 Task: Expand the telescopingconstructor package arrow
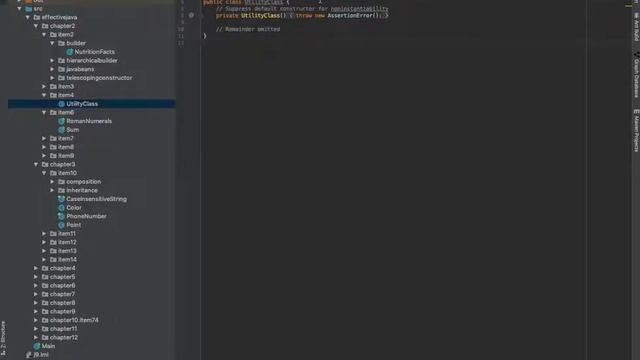click(52, 78)
